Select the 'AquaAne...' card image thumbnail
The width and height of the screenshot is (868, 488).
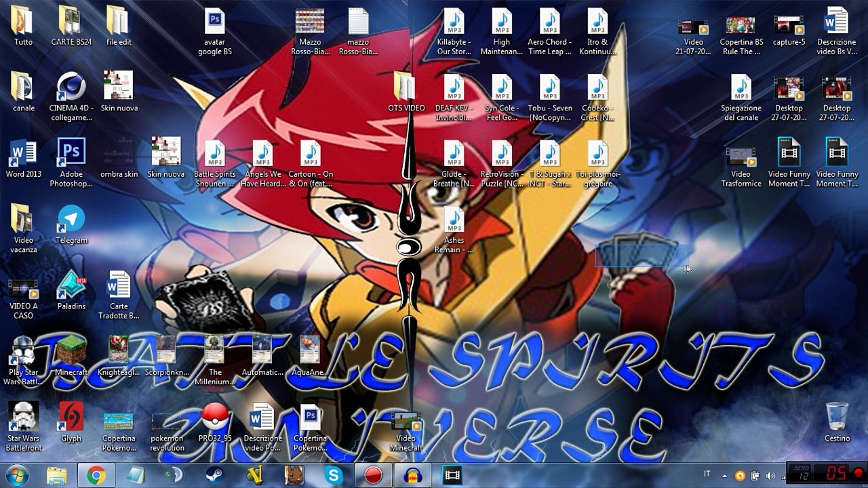310,350
